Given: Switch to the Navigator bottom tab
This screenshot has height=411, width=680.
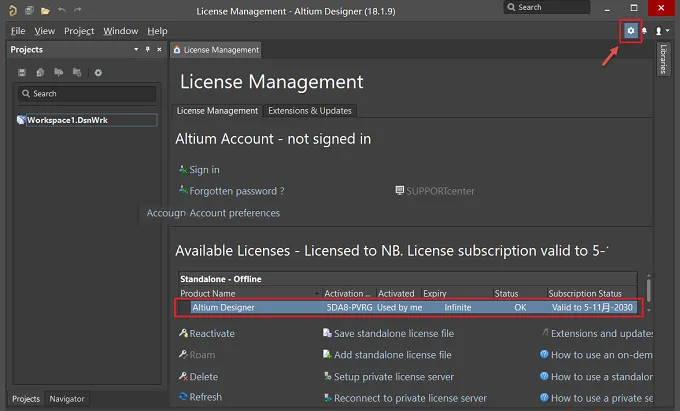Looking at the screenshot, I should click(x=67, y=399).
